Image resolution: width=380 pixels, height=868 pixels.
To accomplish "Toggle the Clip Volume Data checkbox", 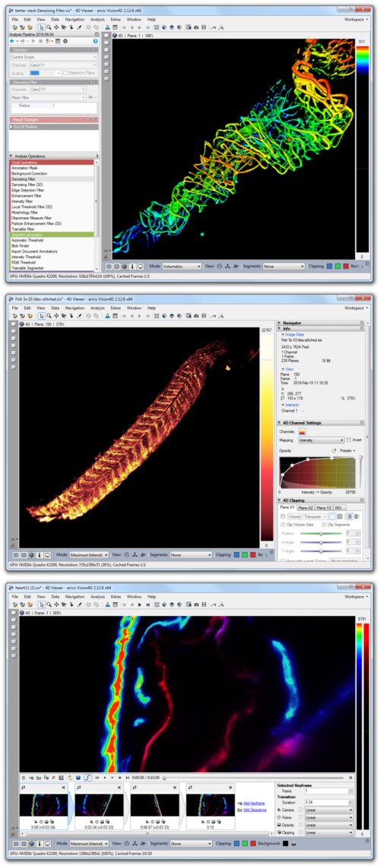I will (283, 524).
